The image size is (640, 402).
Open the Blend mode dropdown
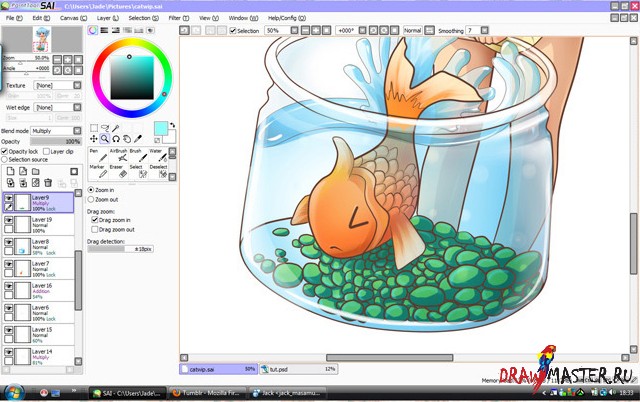(77, 131)
